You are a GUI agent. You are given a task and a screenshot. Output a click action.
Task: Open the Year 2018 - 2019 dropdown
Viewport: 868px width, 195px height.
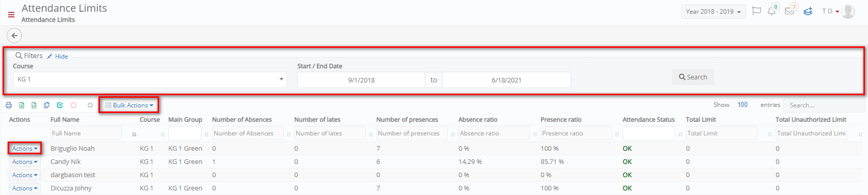coord(713,12)
